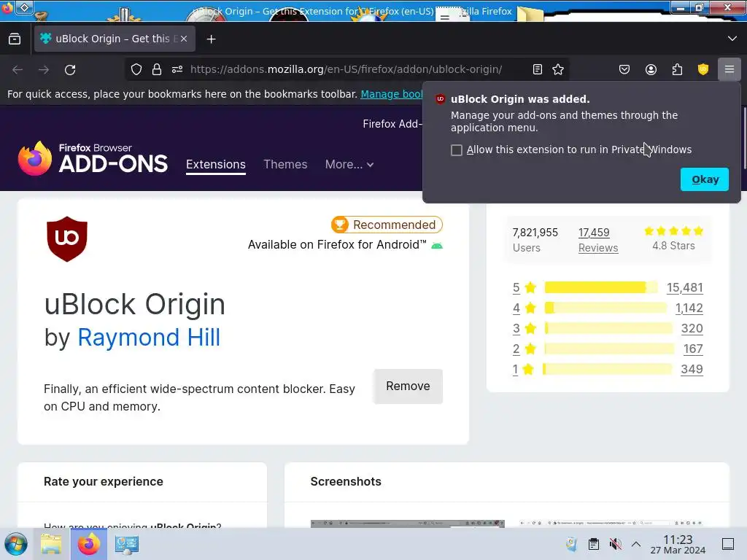Open Extensions puzzle piece menu
747x560 pixels.
[677, 69]
